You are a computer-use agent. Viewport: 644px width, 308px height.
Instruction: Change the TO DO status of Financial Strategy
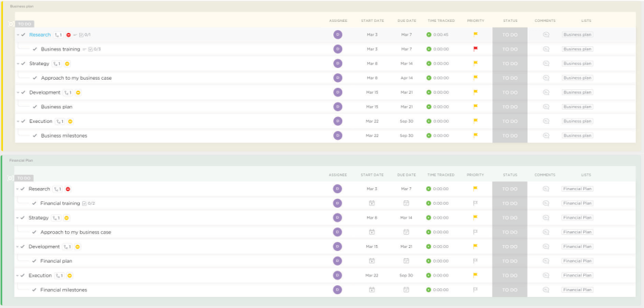pyautogui.click(x=509, y=218)
